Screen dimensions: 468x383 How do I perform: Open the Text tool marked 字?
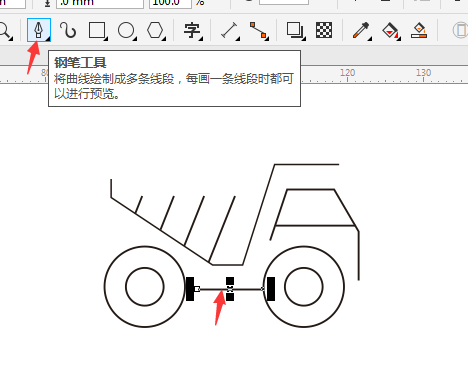pyautogui.click(x=193, y=31)
